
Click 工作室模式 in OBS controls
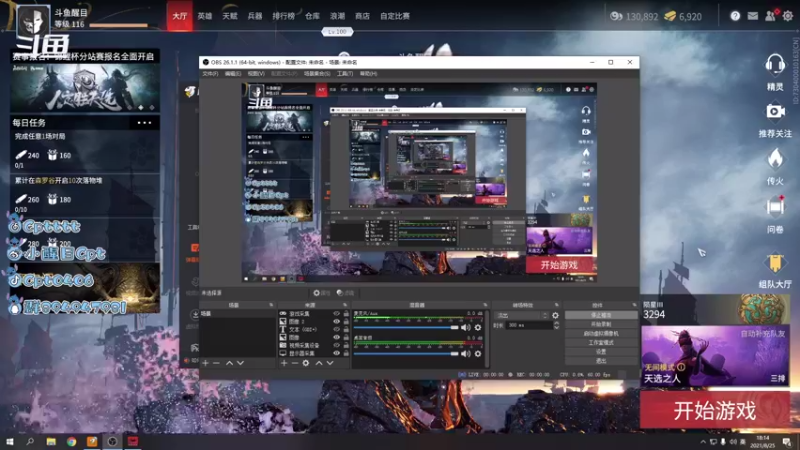(x=601, y=343)
